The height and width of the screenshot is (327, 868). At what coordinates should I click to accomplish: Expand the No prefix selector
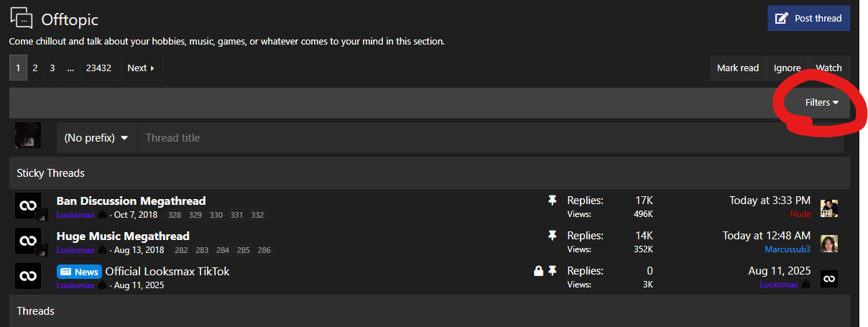[x=96, y=138]
